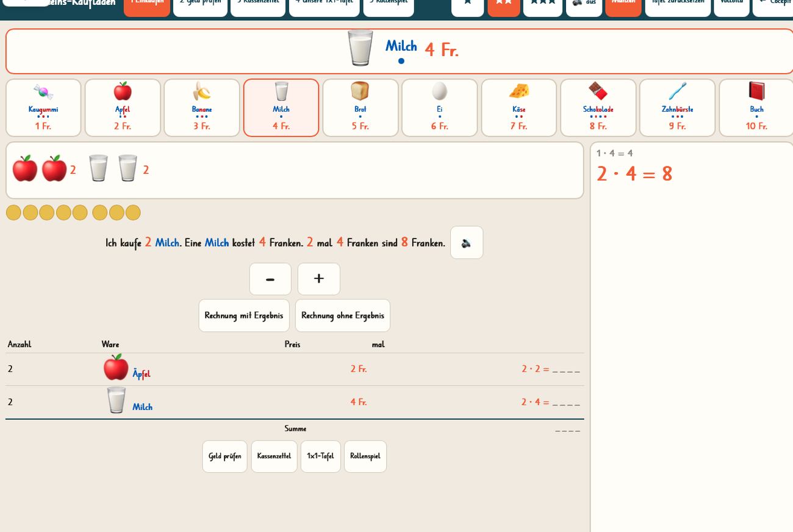The height and width of the screenshot is (532, 793).
Task: Show Rechnung mit Ergebnis
Action: (x=244, y=315)
